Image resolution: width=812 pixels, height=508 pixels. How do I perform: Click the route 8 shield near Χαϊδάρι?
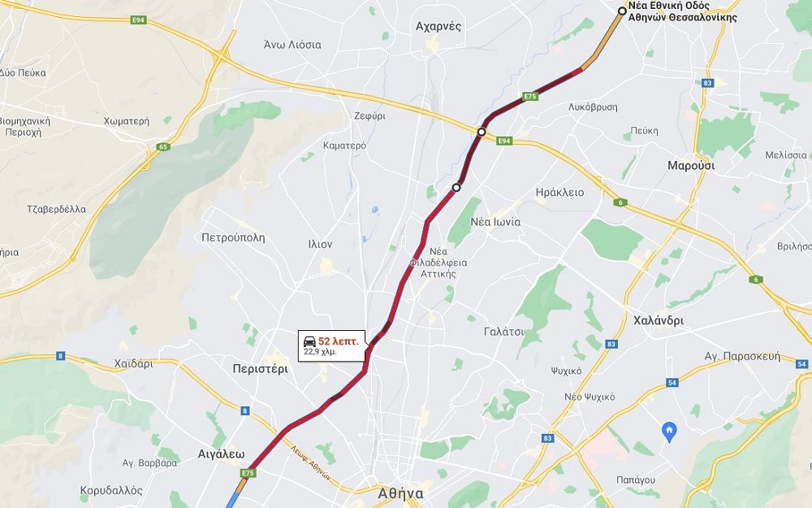click(61, 356)
